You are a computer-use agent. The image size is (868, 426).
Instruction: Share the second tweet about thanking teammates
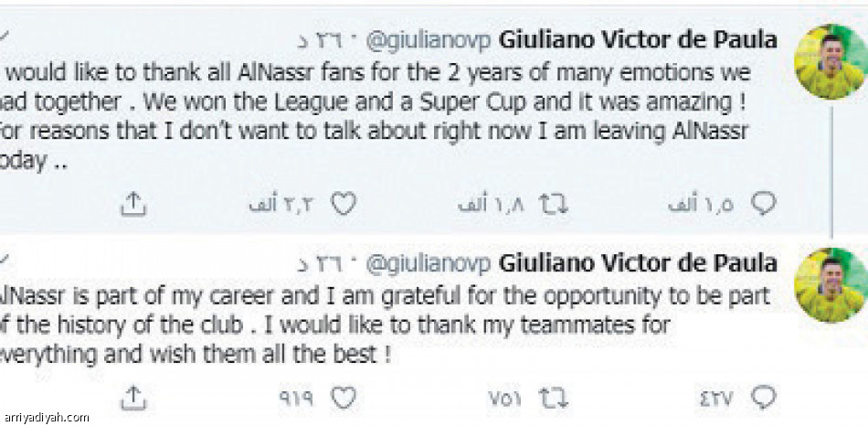(x=133, y=397)
